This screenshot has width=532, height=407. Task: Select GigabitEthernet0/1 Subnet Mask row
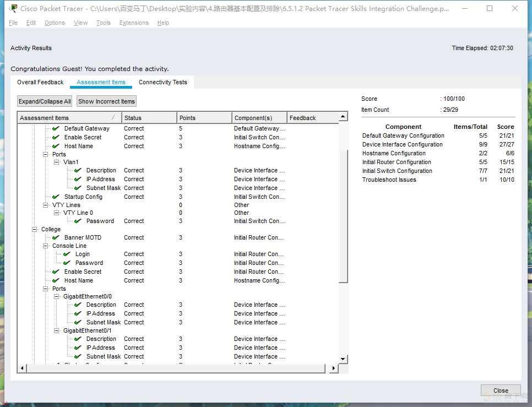pyautogui.click(x=178, y=356)
